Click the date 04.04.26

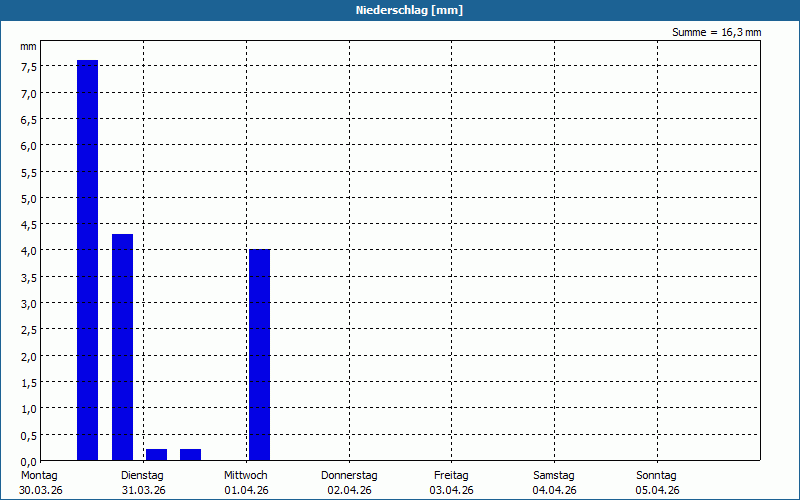[555, 490]
